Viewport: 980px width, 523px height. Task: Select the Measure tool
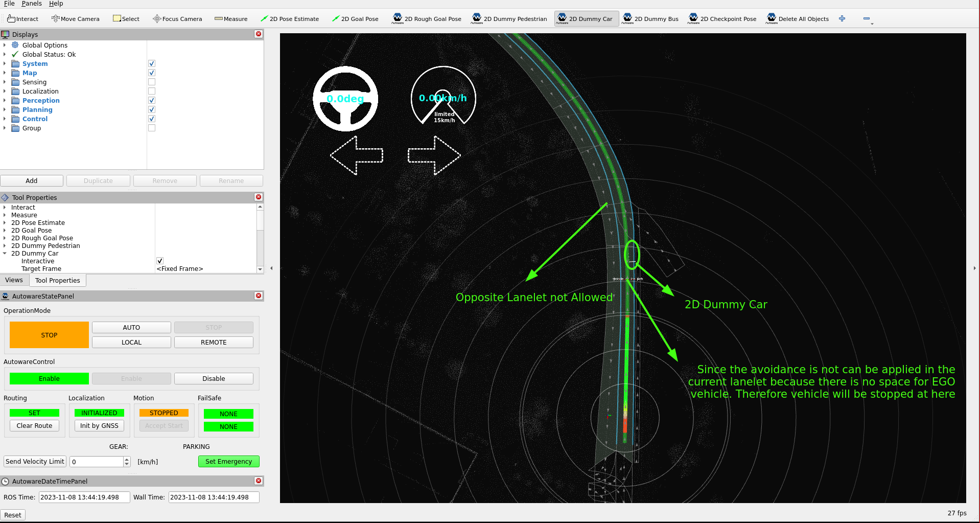231,19
